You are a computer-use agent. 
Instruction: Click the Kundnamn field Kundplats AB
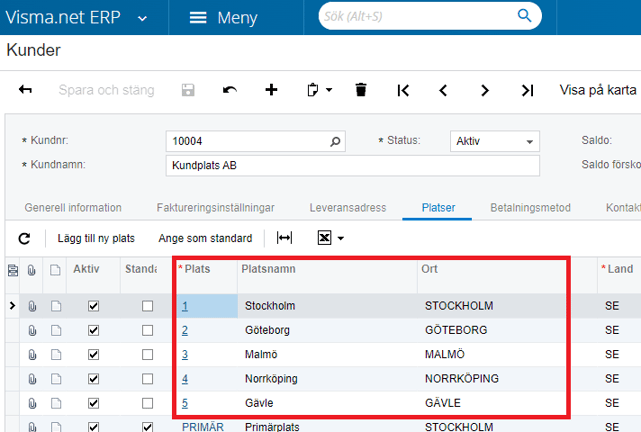352,165
